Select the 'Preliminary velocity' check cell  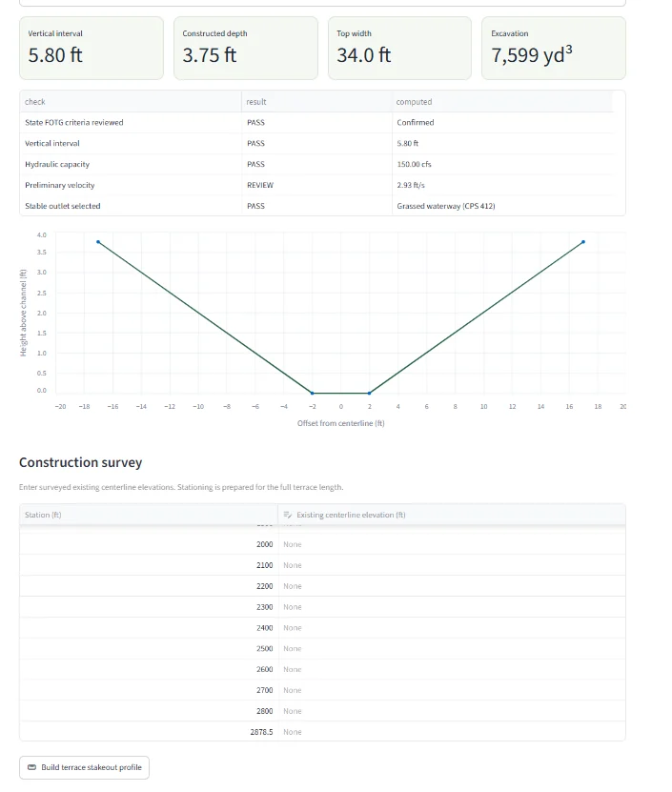pyautogui.click(x=131, y=186)
